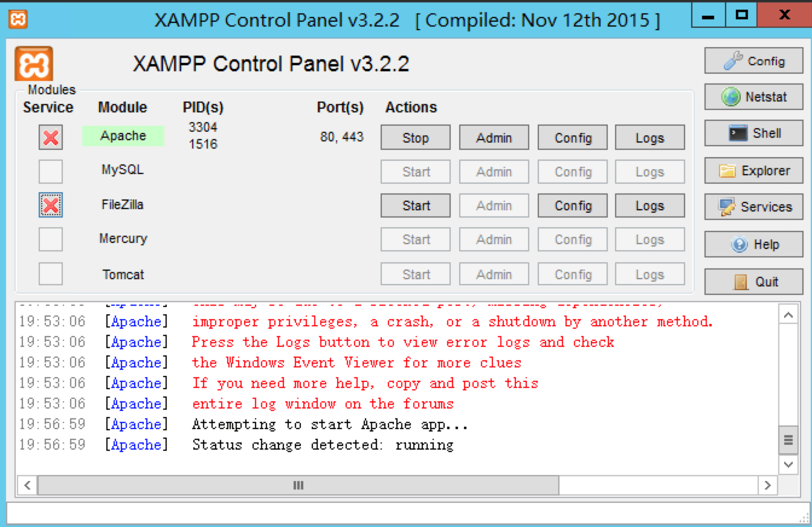
Task: Open the Tomcat Logs button
Action: [649, 274]
